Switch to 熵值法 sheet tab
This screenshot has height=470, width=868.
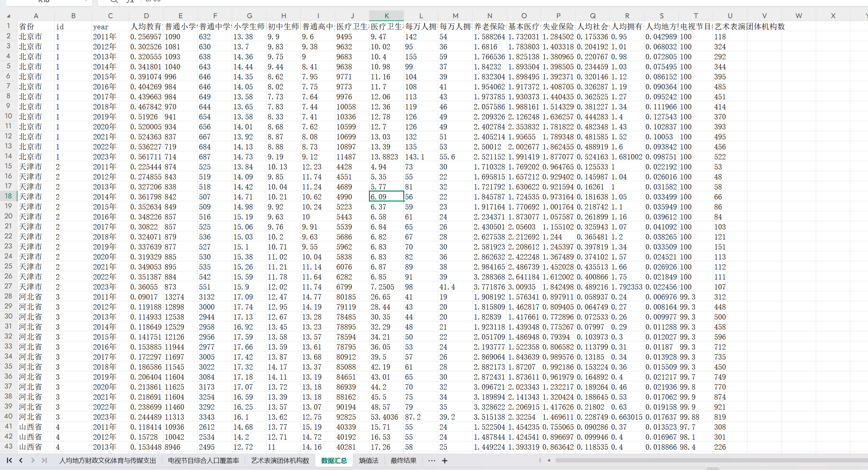point(369,461)
